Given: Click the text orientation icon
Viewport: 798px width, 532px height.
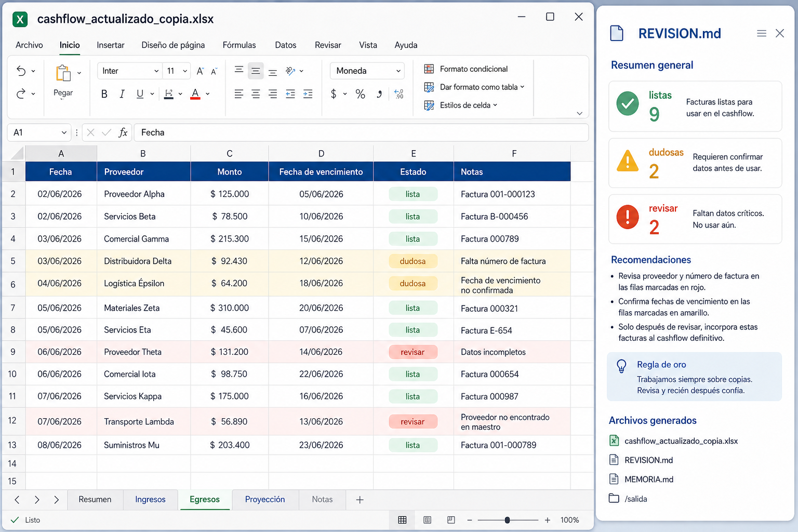Looking at the screenshot, I should (x=290, y=71).
